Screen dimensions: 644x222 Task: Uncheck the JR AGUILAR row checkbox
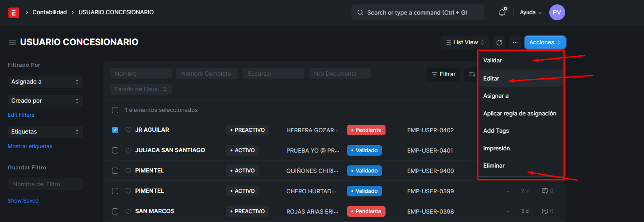[x=115, y=130]
